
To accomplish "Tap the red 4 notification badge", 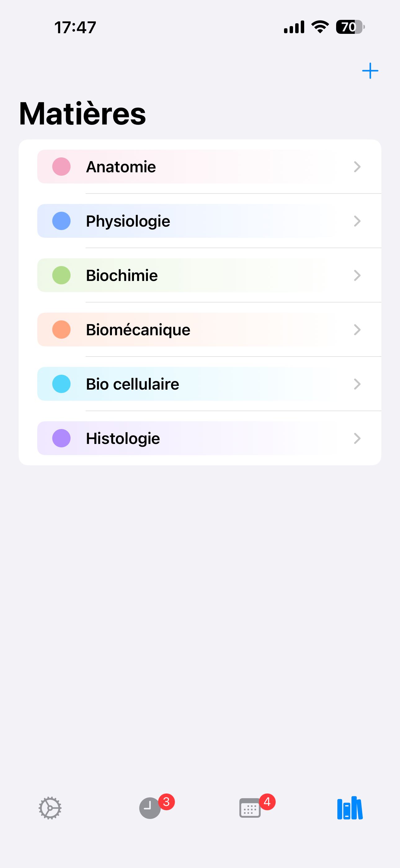I will [267, 802].
